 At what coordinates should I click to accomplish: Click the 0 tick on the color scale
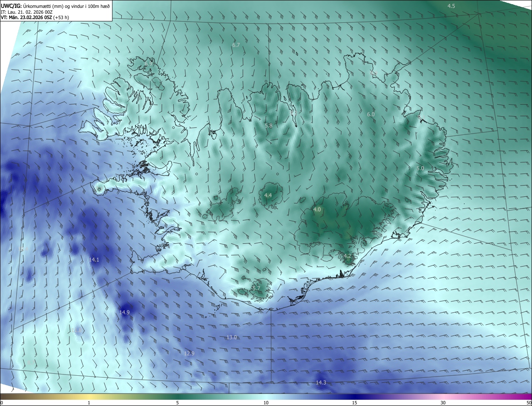(x=2, y=403)
